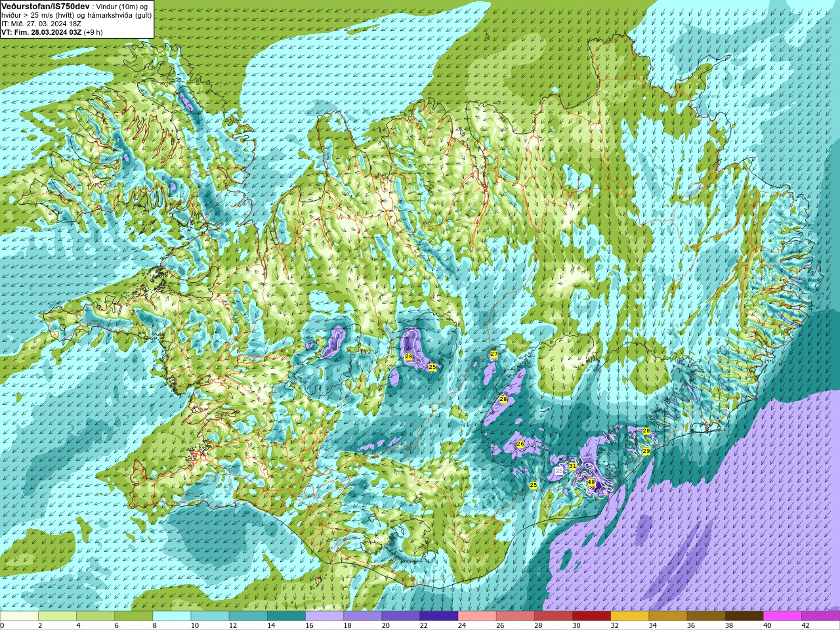Viewport: 840px width, 630px height.
Task: Pick the 22–24 m/s deep indigo legend swatch
Action: click(x=438, y=616)
